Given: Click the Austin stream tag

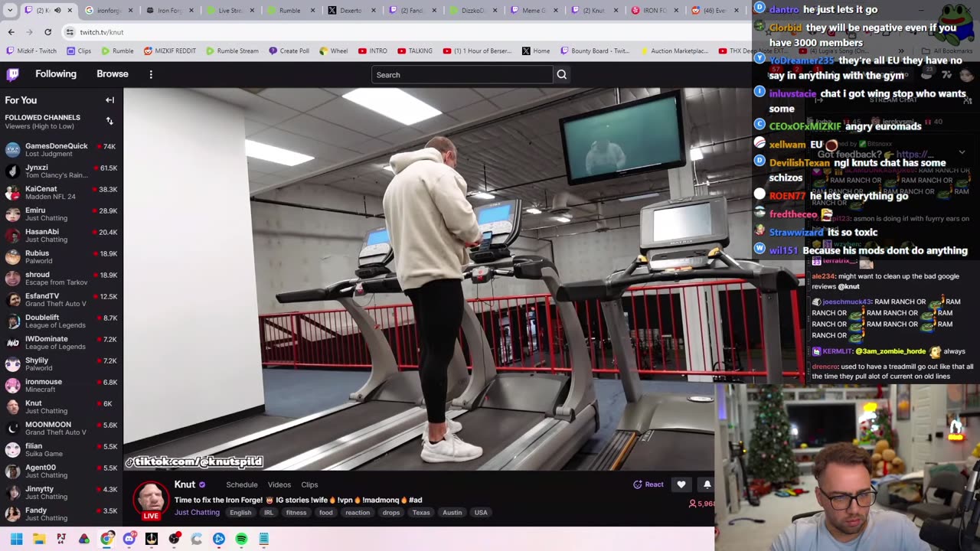Looking at the screenshot, I should pyautogui.click(x=452, y=513).
